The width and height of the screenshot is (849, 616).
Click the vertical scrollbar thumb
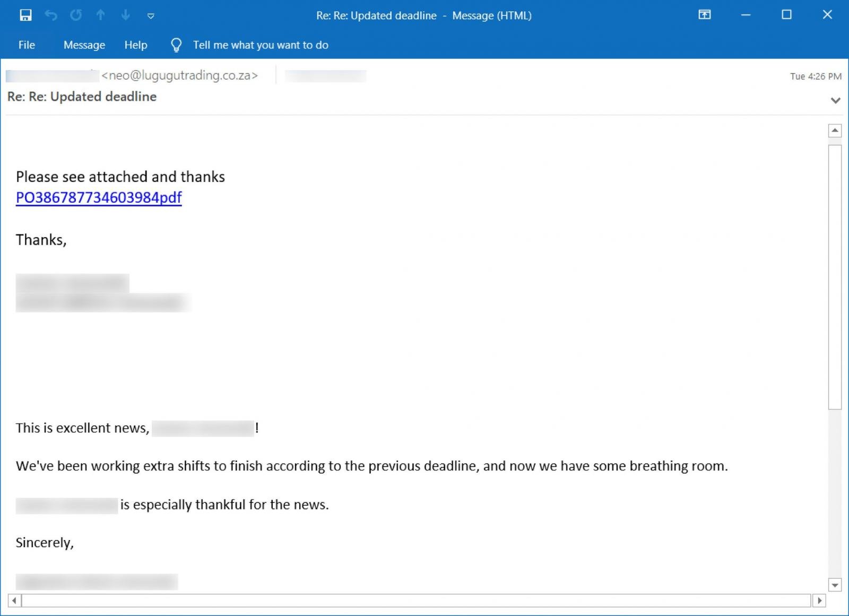pos(835,277)
